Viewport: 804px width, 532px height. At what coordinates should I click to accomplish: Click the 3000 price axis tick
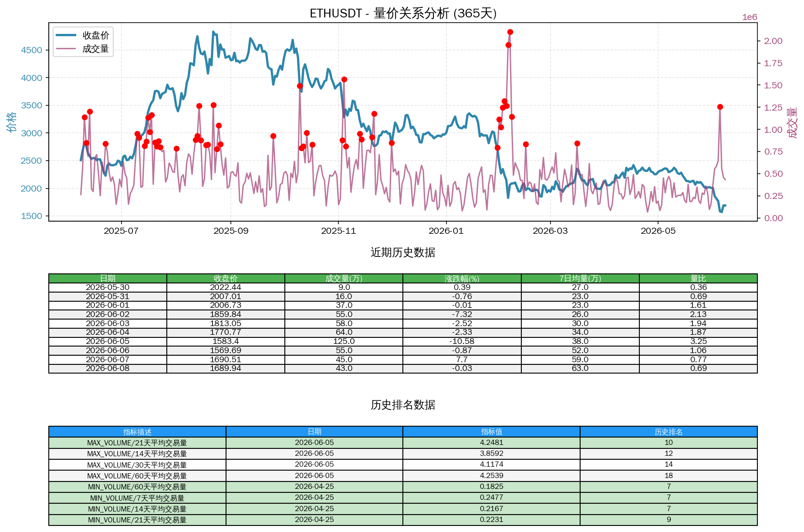click(x=32, y=133)
